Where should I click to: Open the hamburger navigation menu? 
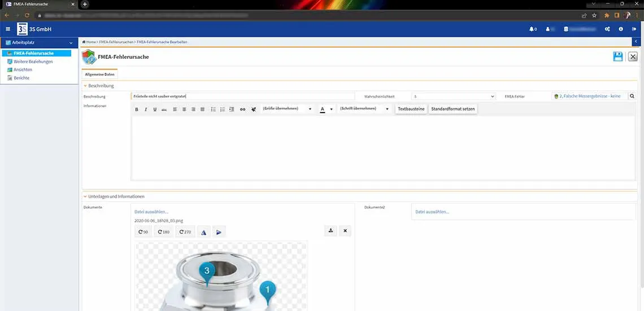click(8, 29)
